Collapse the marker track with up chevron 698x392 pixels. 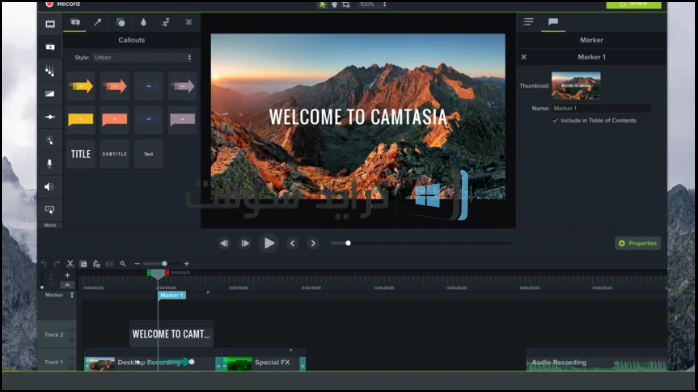pos(67,285)
